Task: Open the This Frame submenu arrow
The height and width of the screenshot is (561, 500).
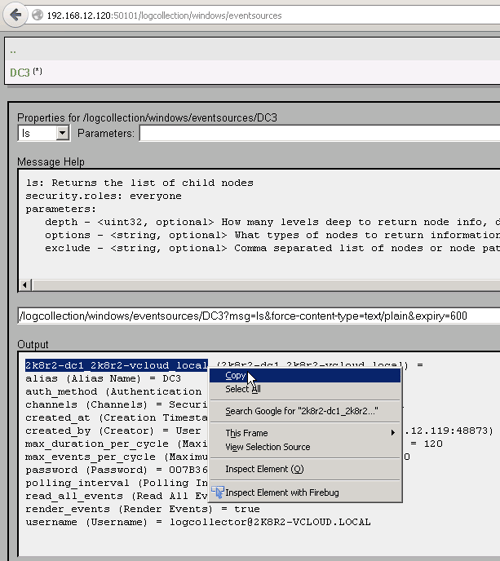Action: point(393,433)
